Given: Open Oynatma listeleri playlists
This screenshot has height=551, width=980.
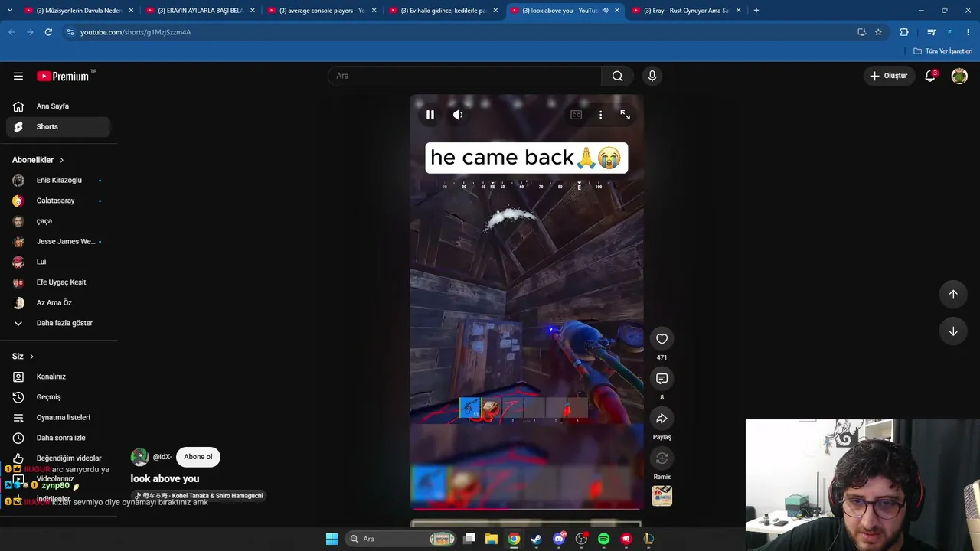Looking at the screenshot, I should click(58, 418).
